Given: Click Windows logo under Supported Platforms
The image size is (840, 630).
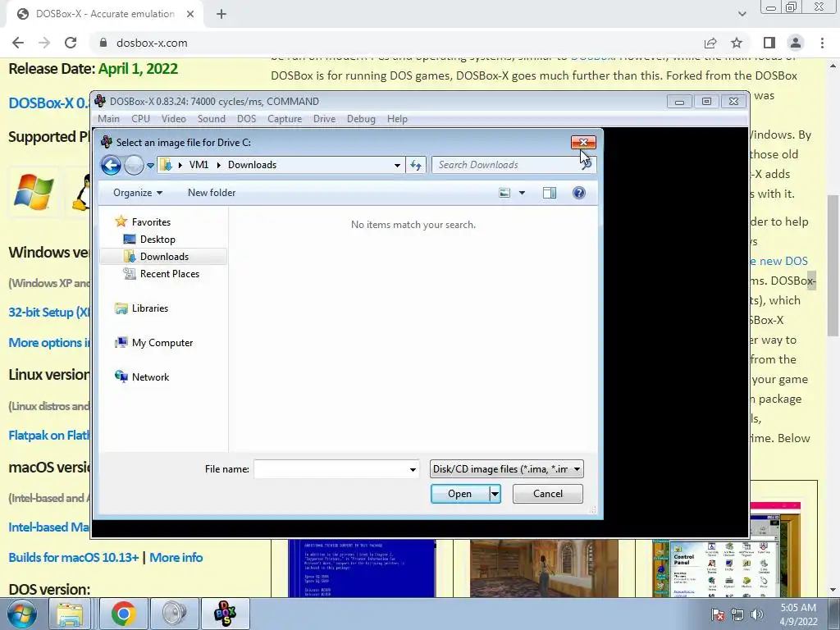Looking at the screenshot, I should [34, 191].
